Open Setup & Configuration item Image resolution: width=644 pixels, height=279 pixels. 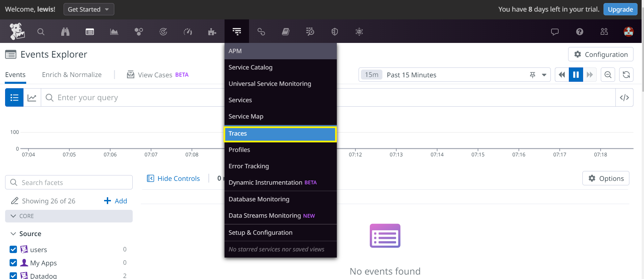[x=280, y=233]
